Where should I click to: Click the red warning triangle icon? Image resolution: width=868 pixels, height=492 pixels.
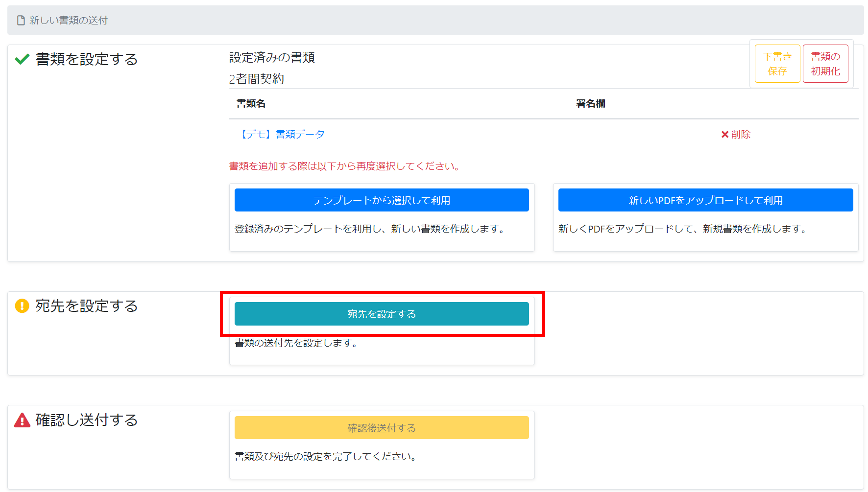(x=22, y=420)
